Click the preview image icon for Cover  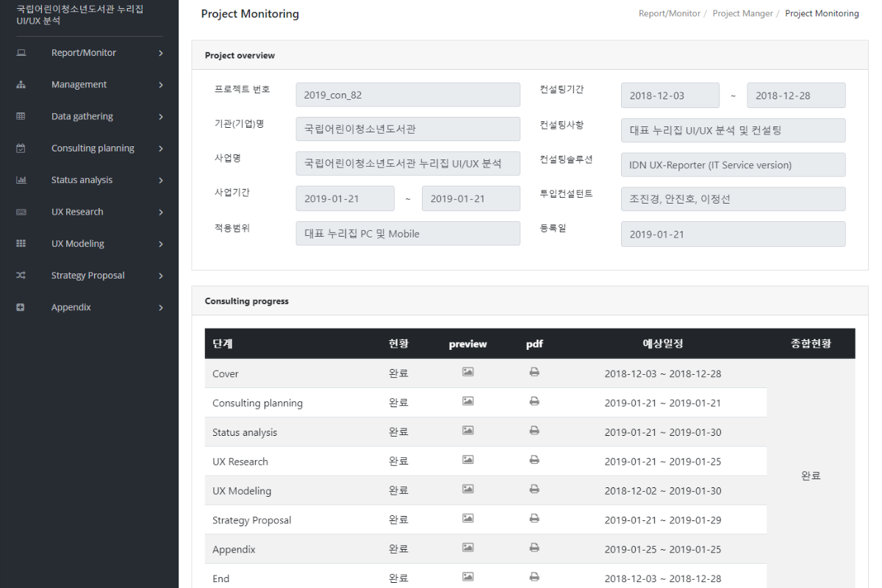[x=467, y=373]
